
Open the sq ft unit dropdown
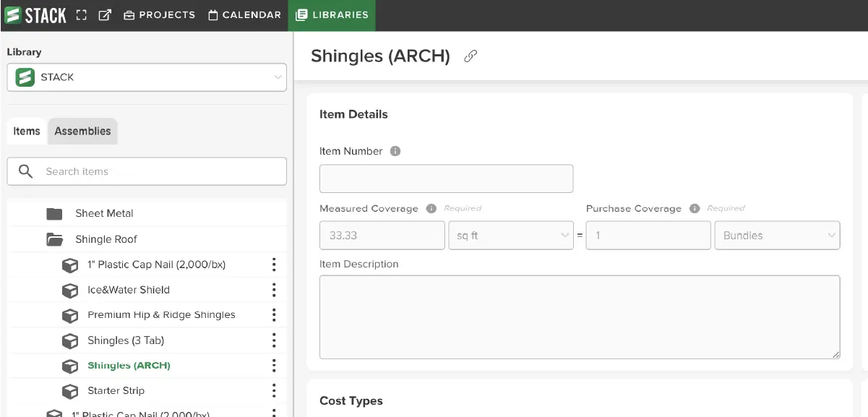[x=510, y=235]
